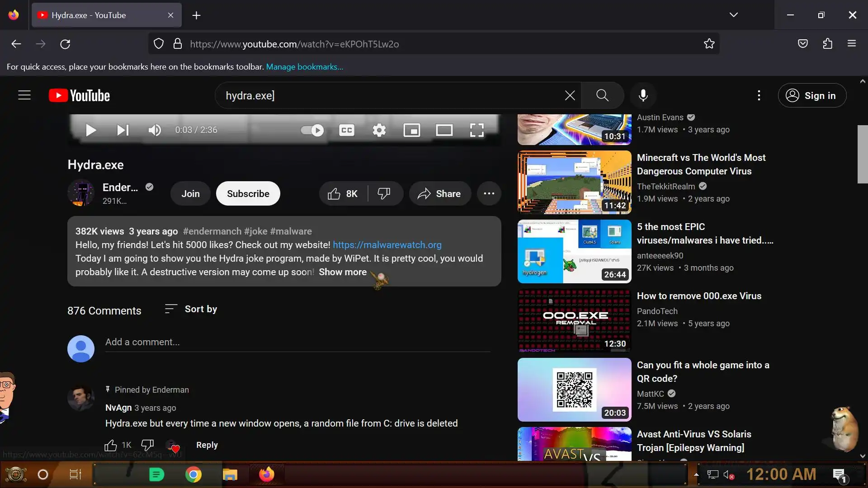
Task: Toggle closed captions on video
Action: (x=347, y=131)
